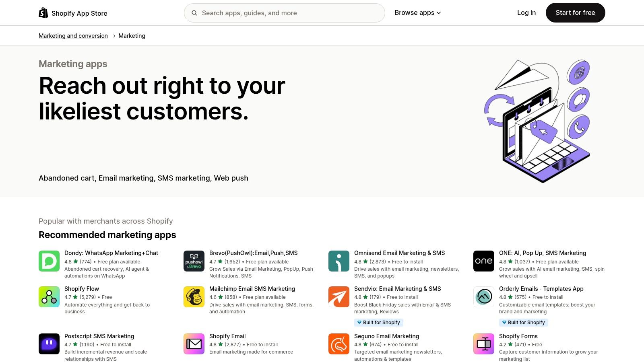Click the Brevo PushOwl app icon

(x=194, y=261)
